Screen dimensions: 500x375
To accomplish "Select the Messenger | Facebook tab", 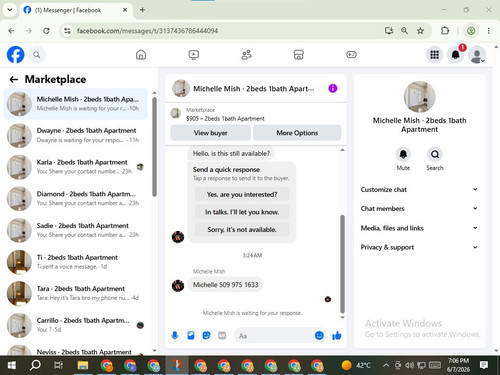I will [x=76, y=10].
